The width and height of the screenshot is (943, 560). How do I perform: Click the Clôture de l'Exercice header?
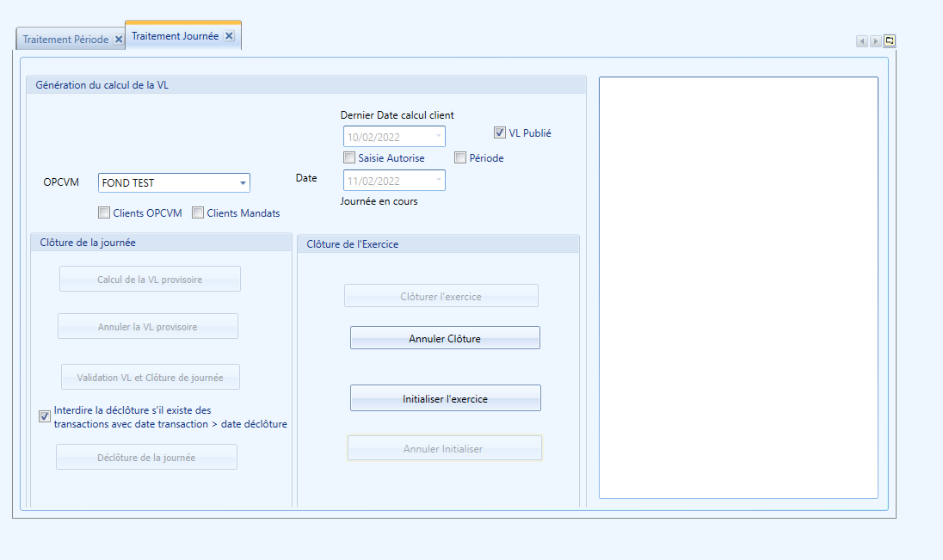[x=439, y=243]
